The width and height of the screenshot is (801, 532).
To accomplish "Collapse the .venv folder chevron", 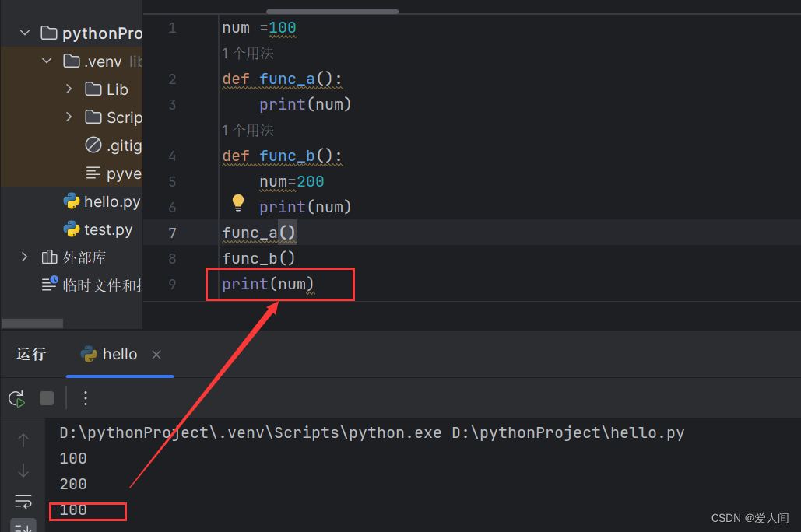I will pos(47,61).
